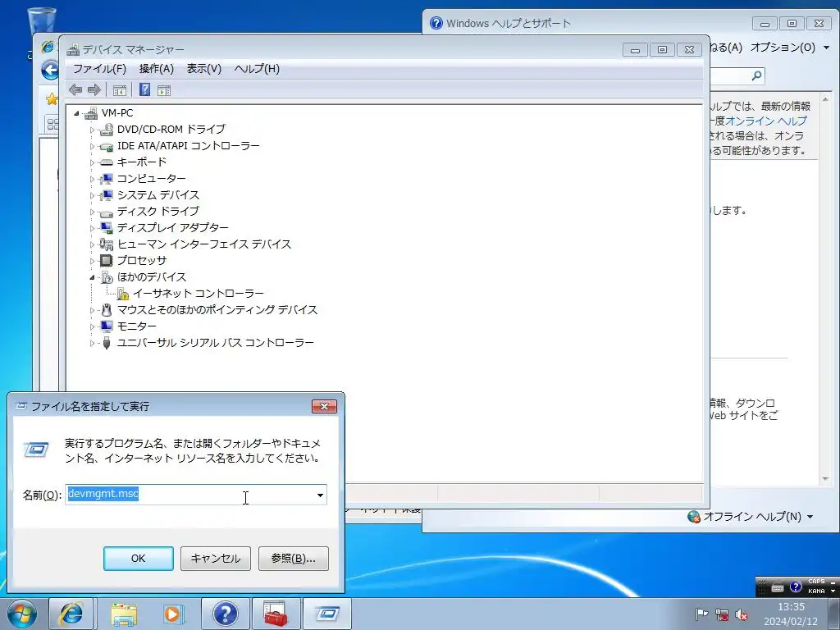840x630 pixels.
Task: Click the action pane toolbar icon
Action: click(164, 90)
